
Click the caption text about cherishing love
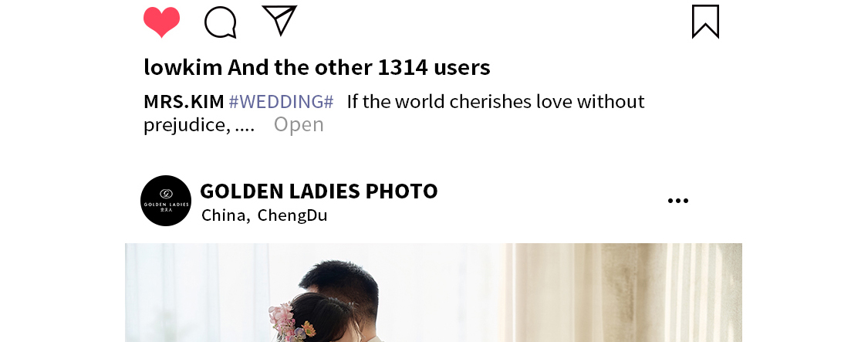pyautogui.click(x=495, y=101)
